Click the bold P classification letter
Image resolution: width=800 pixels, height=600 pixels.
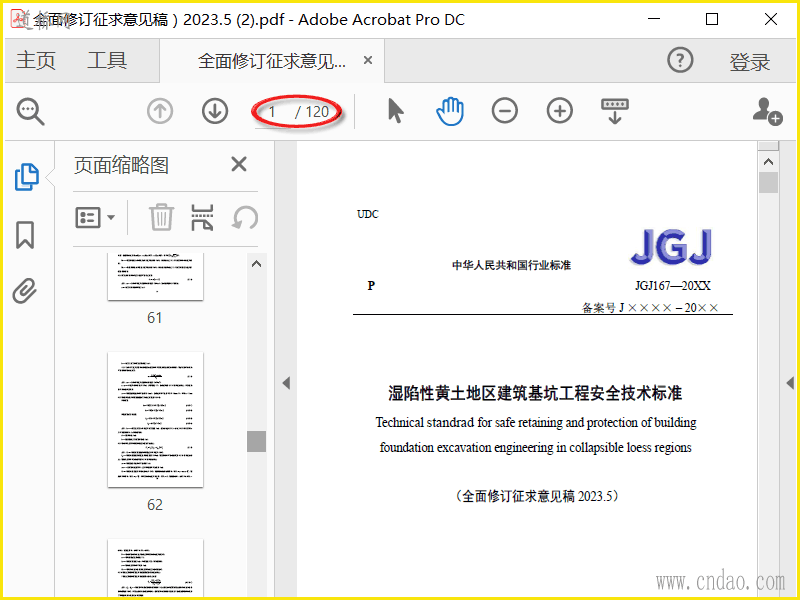click(371, 286)
